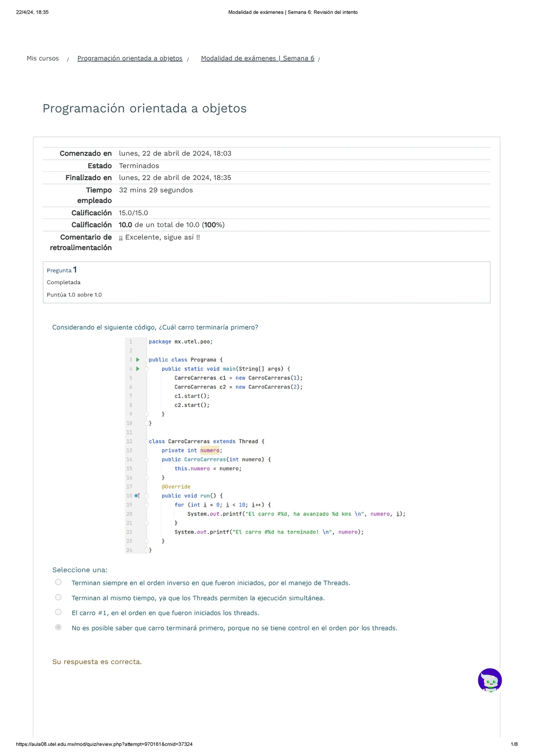Click fold end marker on line 16
This screenshot has height=756, width=534.
[146, 478]
